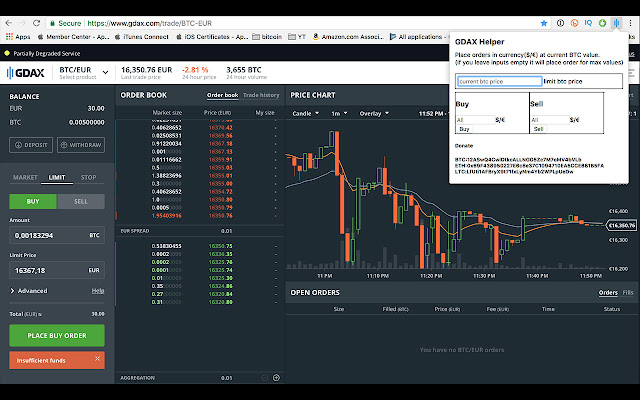The height and width of the screenshot is (400, 640).
Task: Open the Overlay dropdown on the chart
Action: [374, 113]
